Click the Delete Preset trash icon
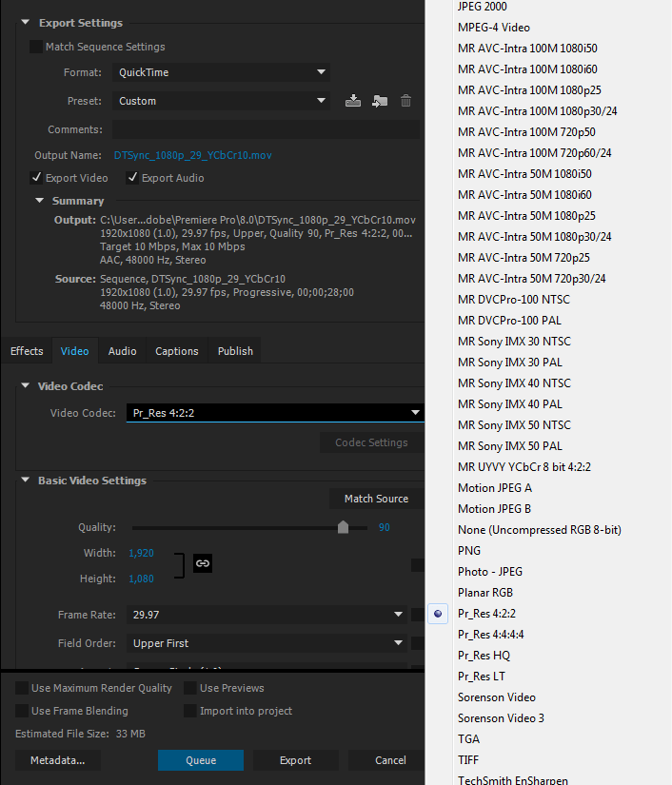This screenshot has width=672, height=785. [x=405, y=101]
